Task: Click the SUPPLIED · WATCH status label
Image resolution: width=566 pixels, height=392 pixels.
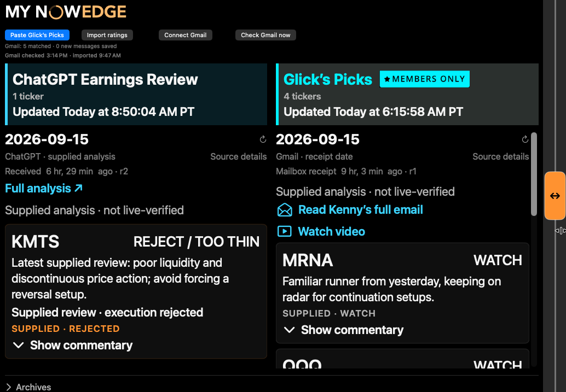Action: point(329,313)
